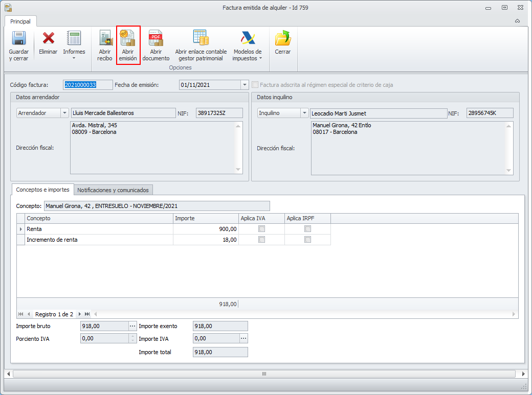This screenshot has height=395, width=532.
Task: Open the Inquilino type dropdown
Action: (304, 113)
